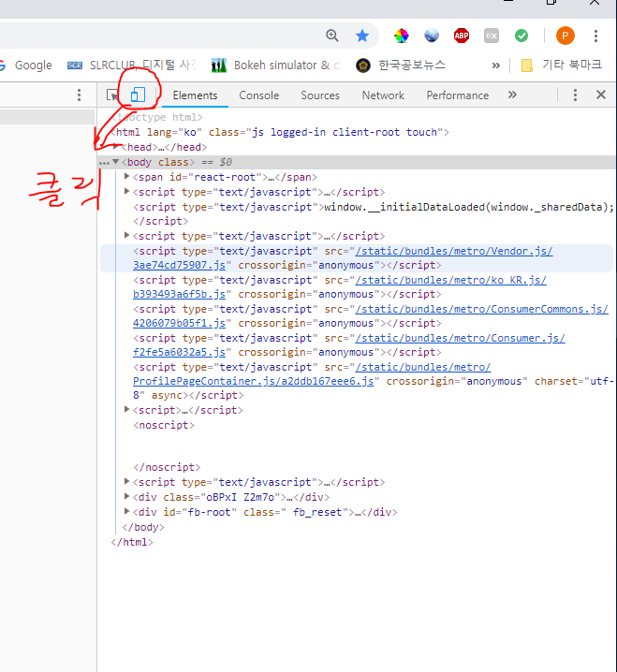The width and height of the screenshot is (617, 672).
Task: Click the blue bookmark star icon
Action: coord(362,36)
